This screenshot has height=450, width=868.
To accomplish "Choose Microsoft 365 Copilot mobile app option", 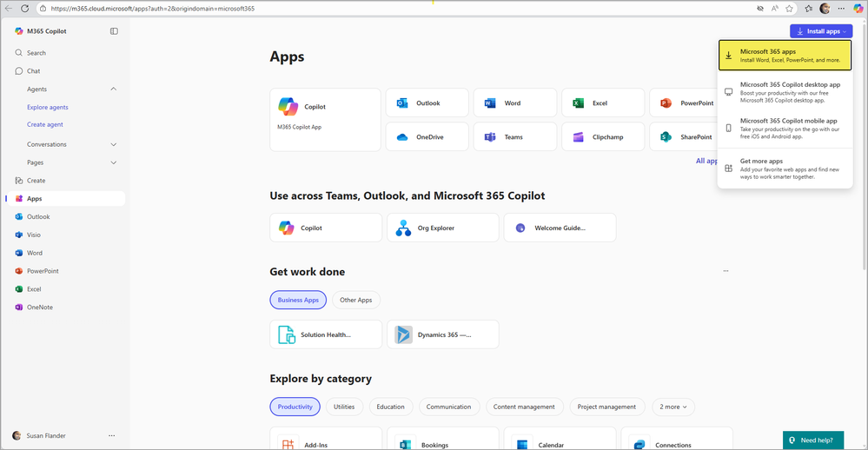I will pyautogui.click(x=785, y=128).
